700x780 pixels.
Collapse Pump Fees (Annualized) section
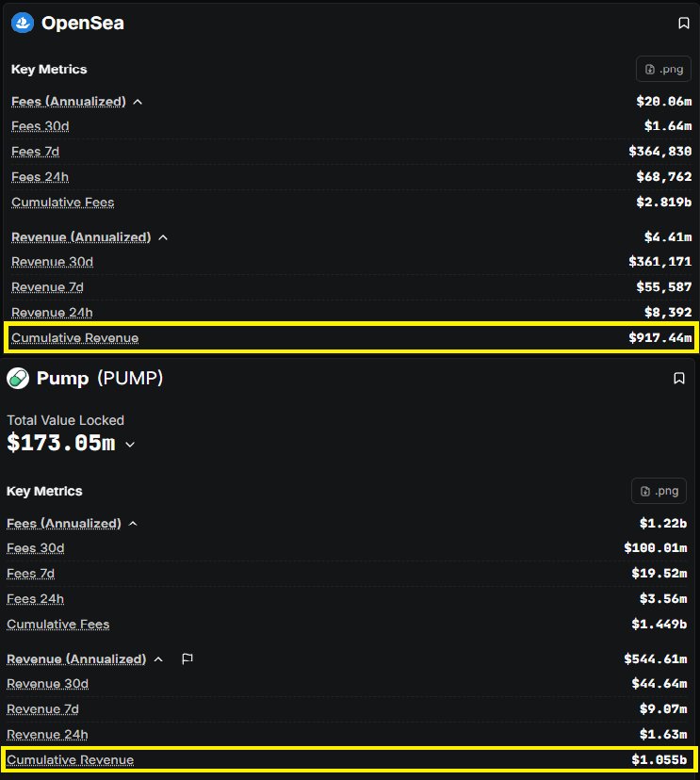coord(133,524)
